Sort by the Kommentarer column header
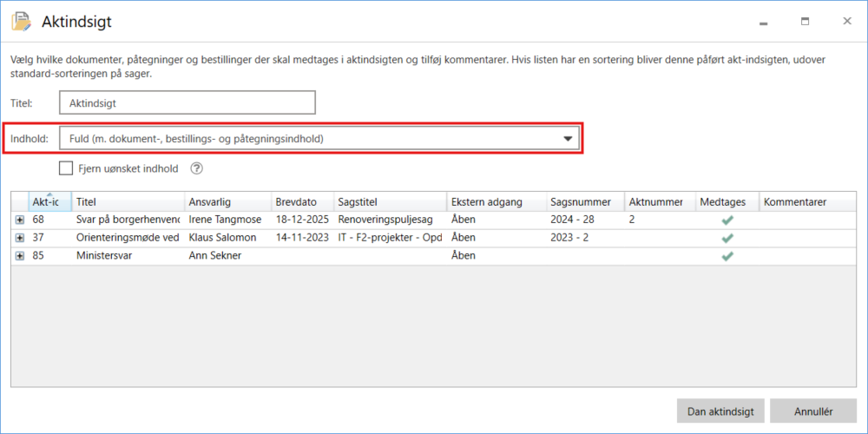 [807, 202]
